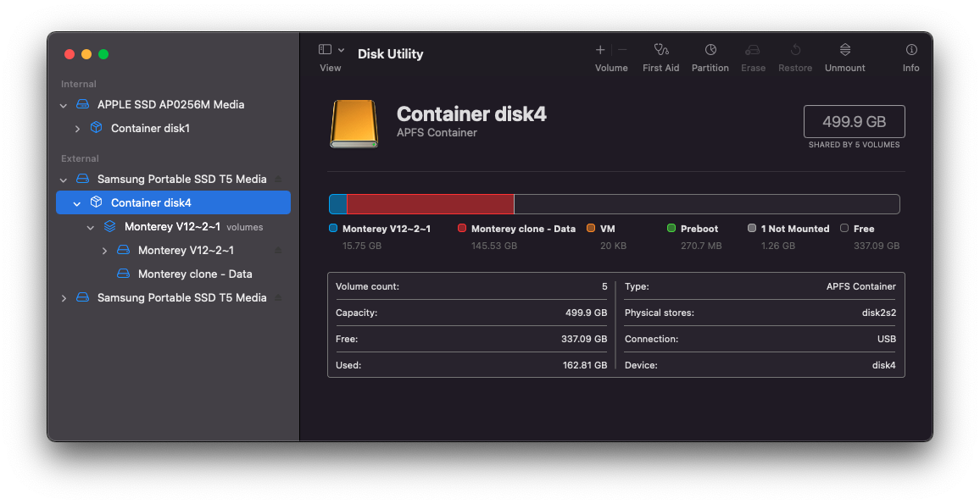Click the red Monterey clone - Data swatch
Image resolution: width=980 pixels, height=504 pixels.
tap(462, 229)
